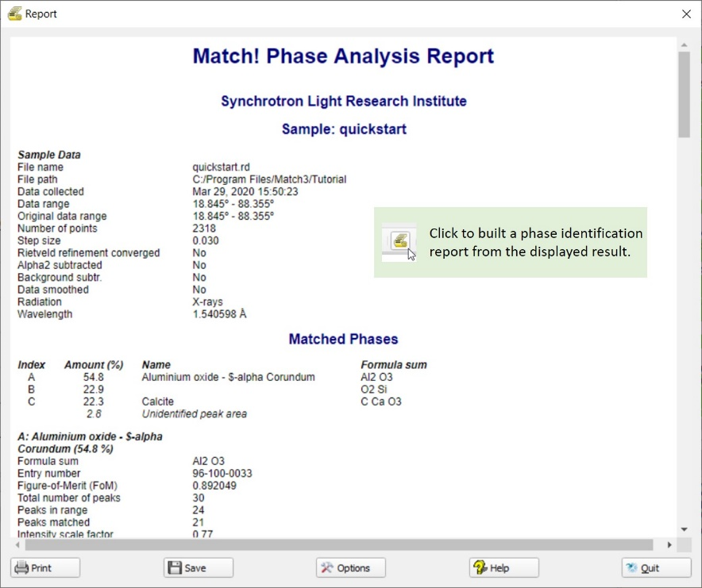Viewport: 702px width, 588px height.
Task: Click the file path 'C:/Program Files/Match3/Tutorial'
Action: (x=269, y=179)
